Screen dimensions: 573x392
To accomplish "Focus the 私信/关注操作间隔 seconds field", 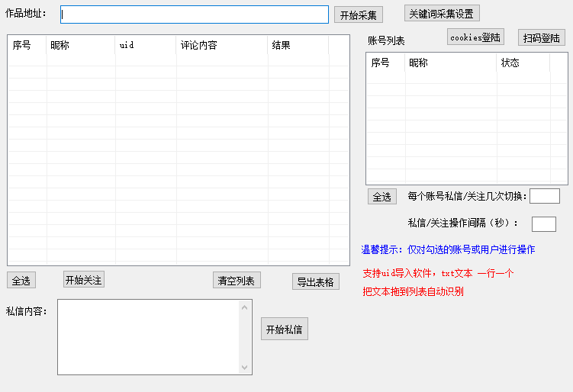I will click(543, 223).
